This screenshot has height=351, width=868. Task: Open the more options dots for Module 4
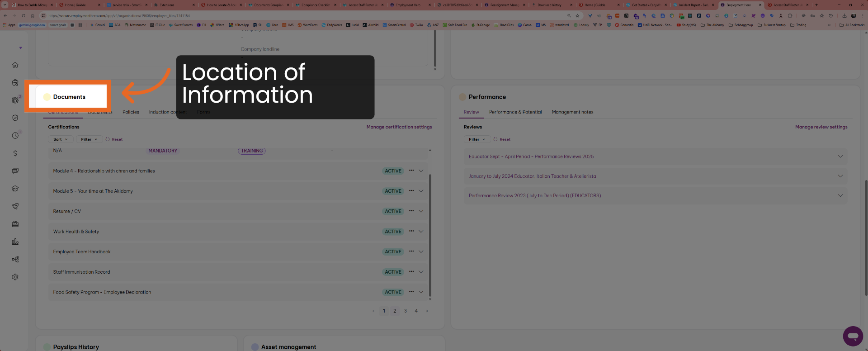[411, 171]
